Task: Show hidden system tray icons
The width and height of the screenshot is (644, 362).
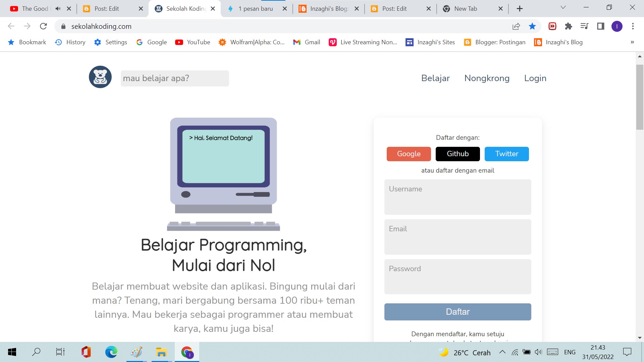Action: coord(502,352)
